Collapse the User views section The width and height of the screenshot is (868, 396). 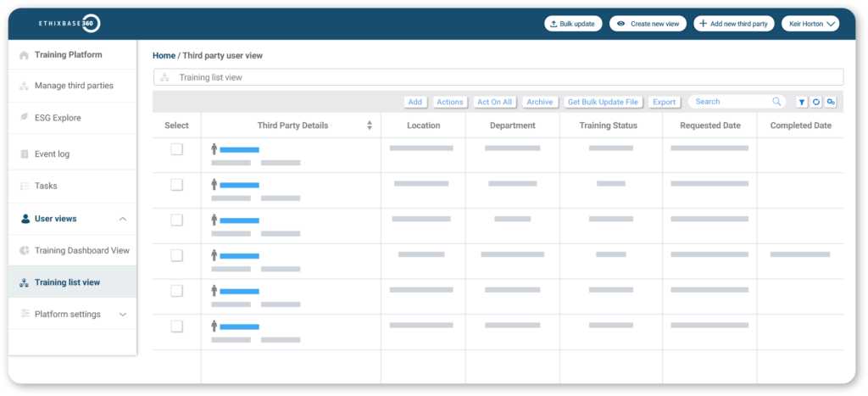tap(123, 219)
